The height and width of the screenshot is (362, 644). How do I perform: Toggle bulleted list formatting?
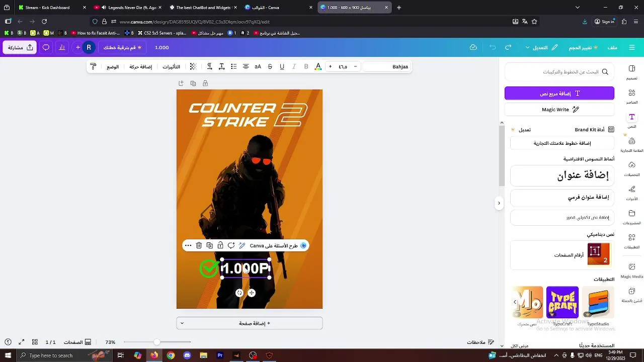[233, 67]
